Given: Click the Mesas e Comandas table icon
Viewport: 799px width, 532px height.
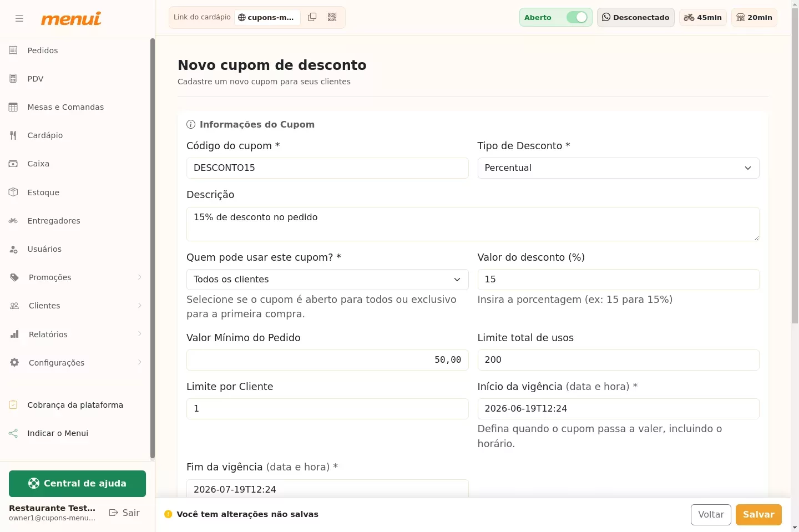Looking at the screenshot, I should (x=13, y=107).
